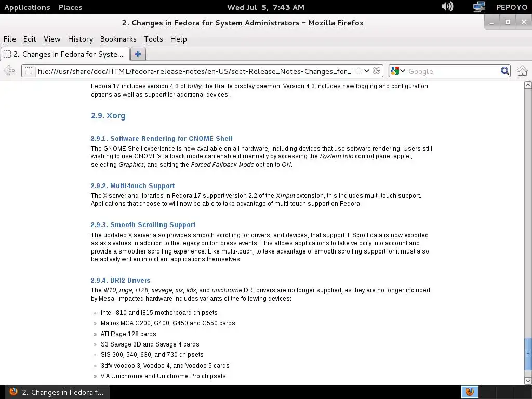This screenshot has height=399, width=532.
Task: Click the italic 'System Info' text
Action: 336,156
